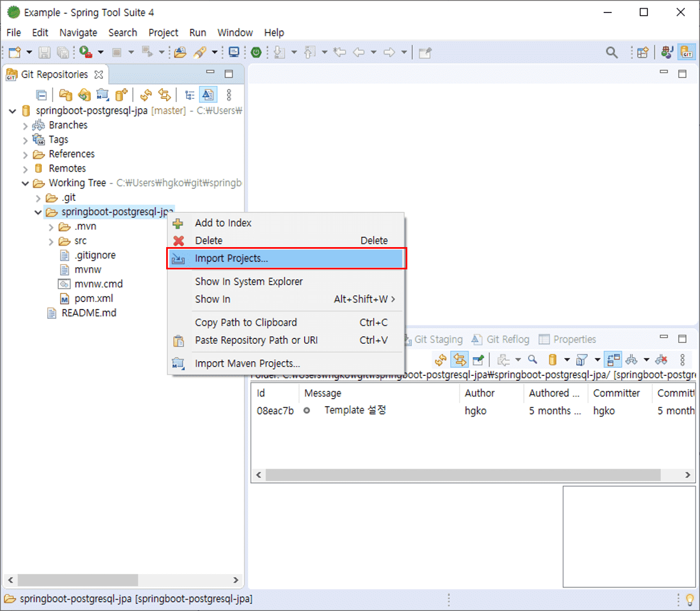
Task: Select commit row 08eac7b in History
Action: [x=473, y=411]
